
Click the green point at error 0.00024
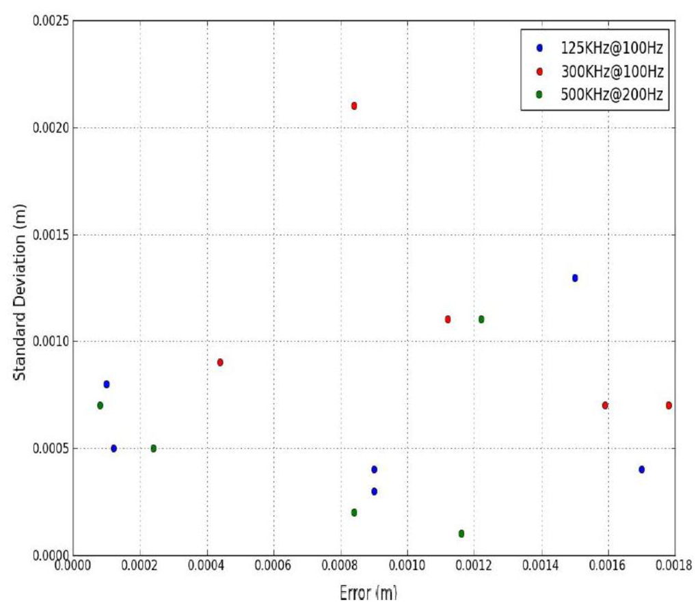pos(153,448)
